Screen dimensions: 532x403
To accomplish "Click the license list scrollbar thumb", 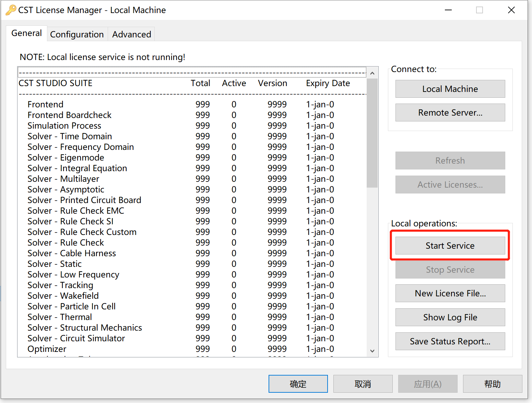I will (x=372, y=133).
